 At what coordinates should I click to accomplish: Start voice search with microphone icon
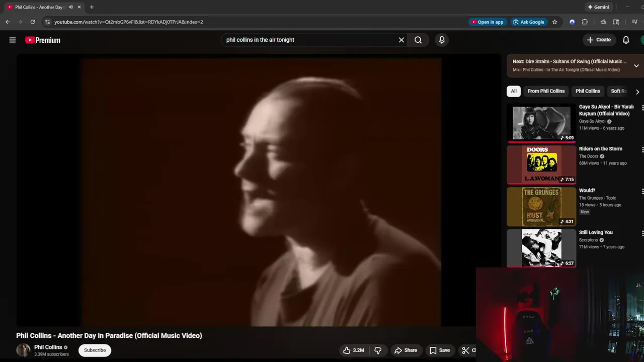[x=442, y=40]
